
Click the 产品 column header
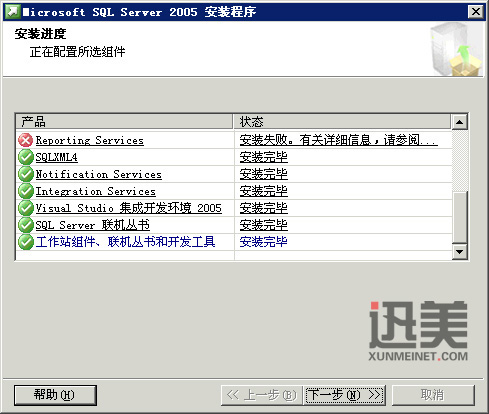coord(124,122)
